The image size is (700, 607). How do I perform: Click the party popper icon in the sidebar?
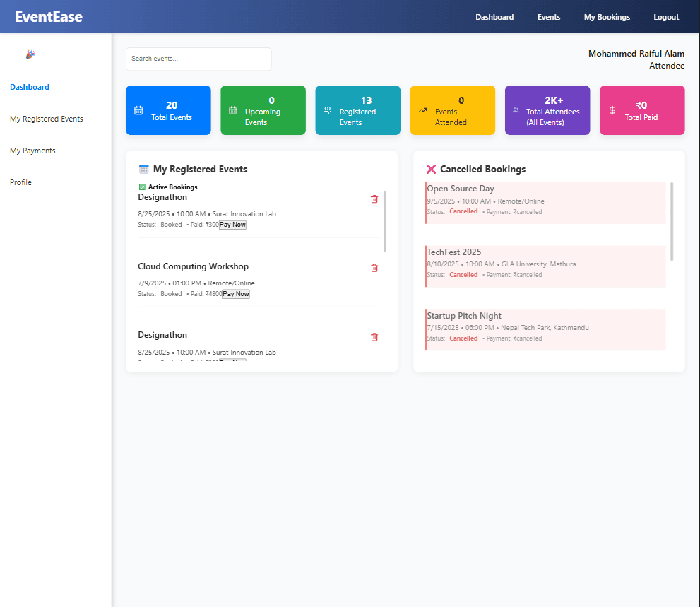[30, 54]
